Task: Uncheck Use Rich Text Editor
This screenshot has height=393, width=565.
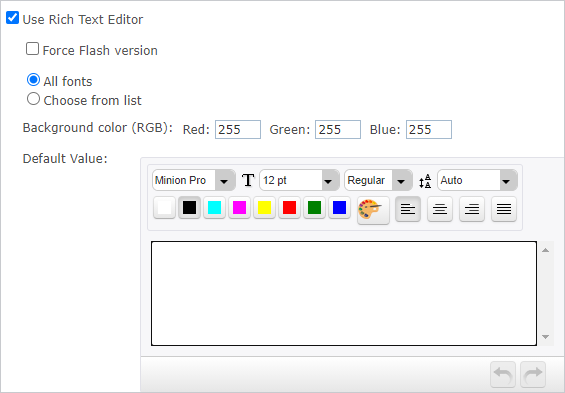Action: click(x=13, y=18)
